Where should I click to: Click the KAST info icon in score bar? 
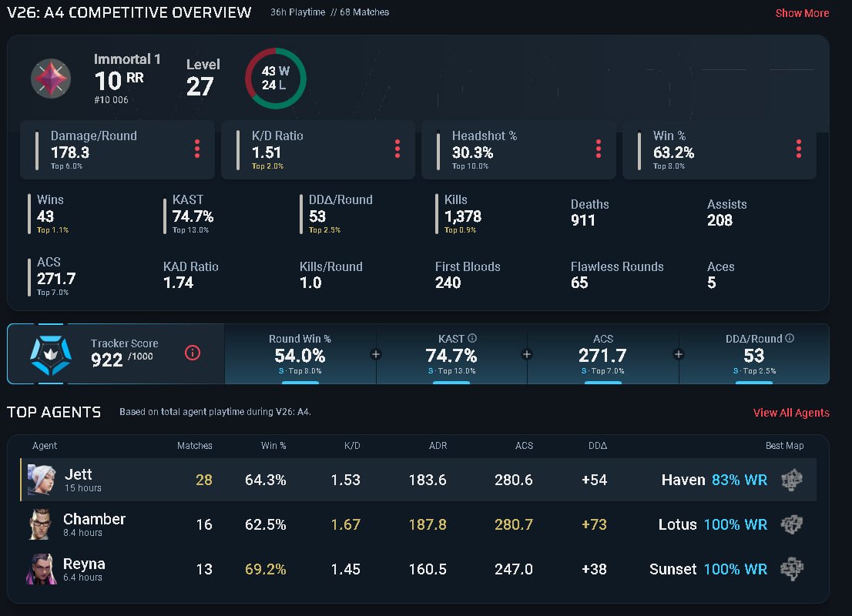pos(472,338)
